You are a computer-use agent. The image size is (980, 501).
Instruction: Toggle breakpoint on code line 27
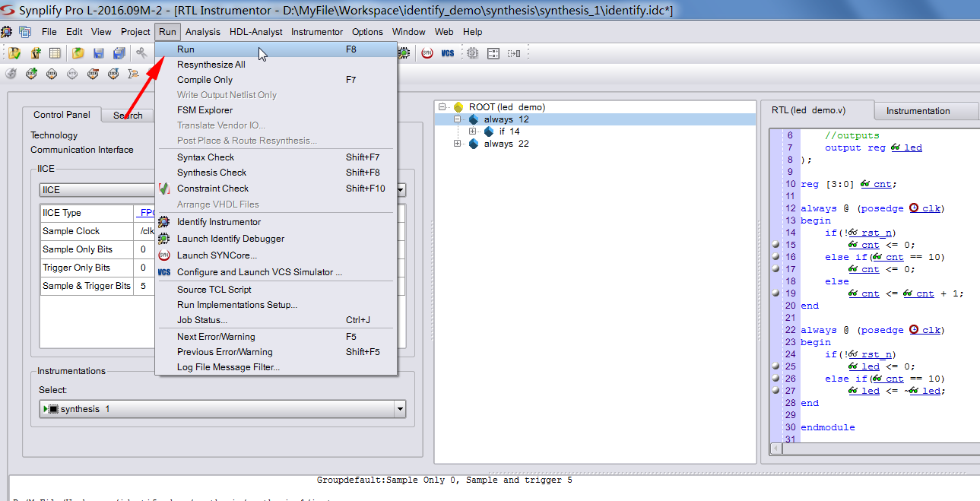(x=775, y=391)
